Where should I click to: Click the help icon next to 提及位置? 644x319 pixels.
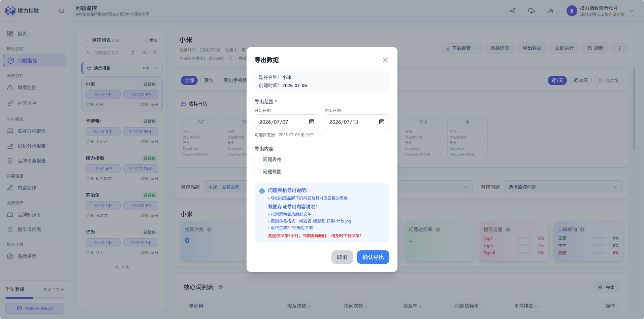pyautogui.click(x=508, y=229)
